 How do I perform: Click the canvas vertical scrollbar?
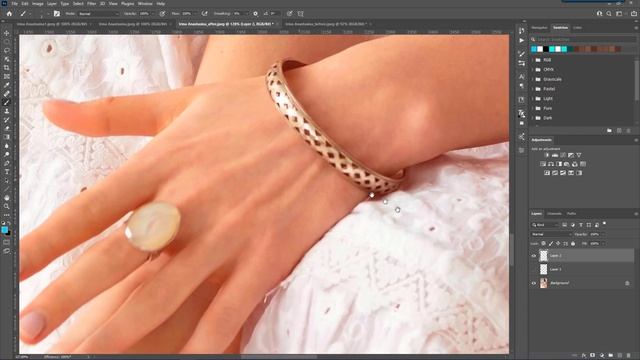click(511, 249)
